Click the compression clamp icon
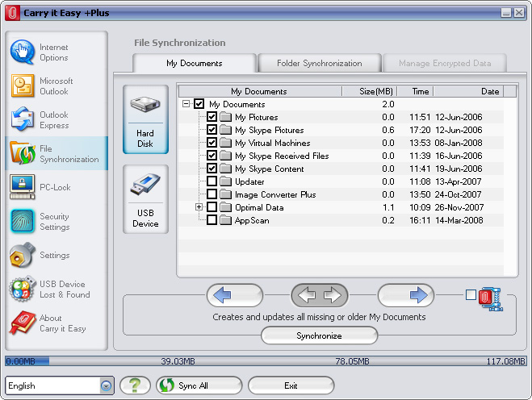The height and width of the screenshot is (400, 532). point(491,299)
